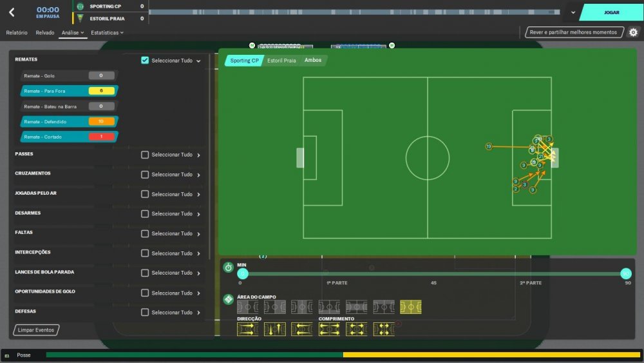This screenshot has height=363, width=644.
Task: Click the match highlights timeline bar
Action: click(x=354, y=12)
